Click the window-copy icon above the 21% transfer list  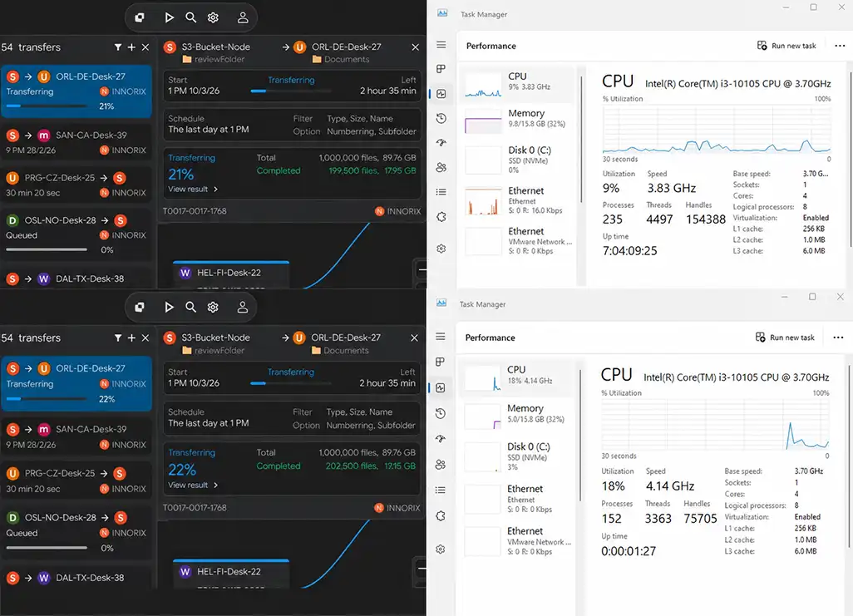click(140, 17)
